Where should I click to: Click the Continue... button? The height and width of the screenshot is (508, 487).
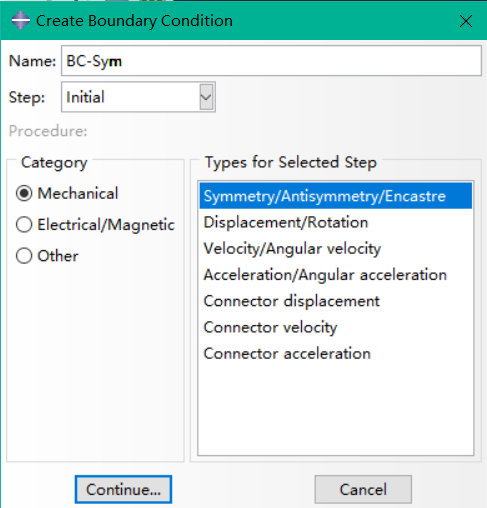[123, 489]
